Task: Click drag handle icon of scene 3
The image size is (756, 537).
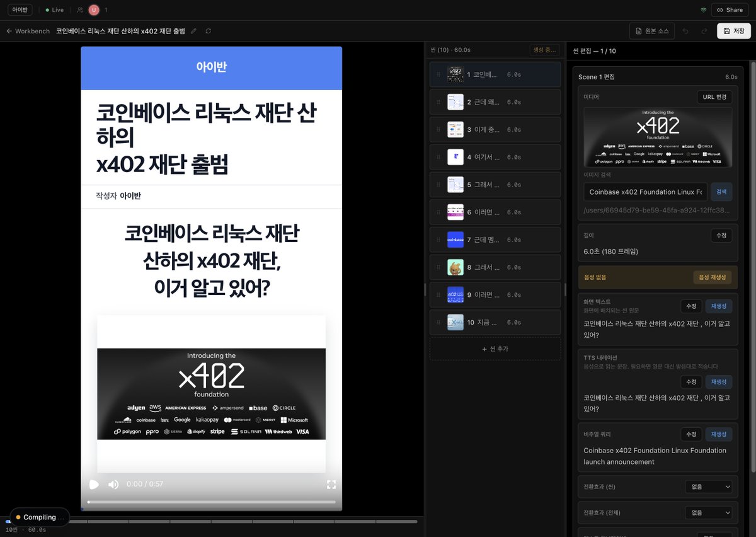Action: click(438, 129)
